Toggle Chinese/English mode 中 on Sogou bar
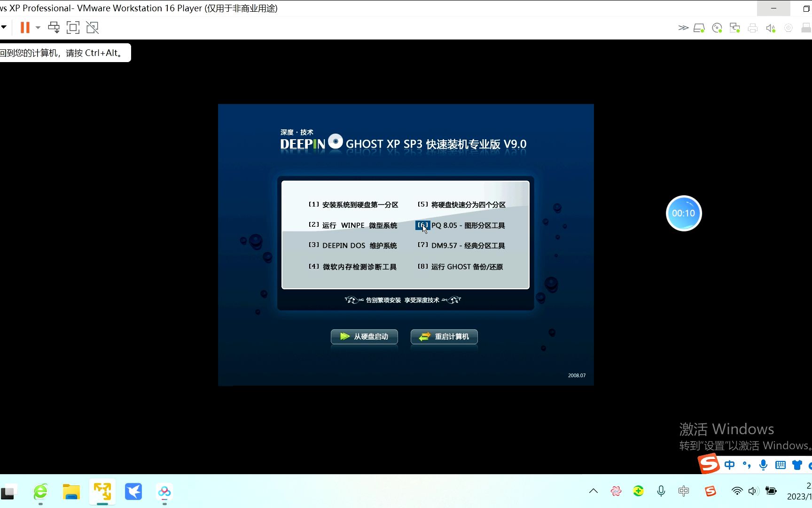Screen dimensions: 812x508 [729, 465]
